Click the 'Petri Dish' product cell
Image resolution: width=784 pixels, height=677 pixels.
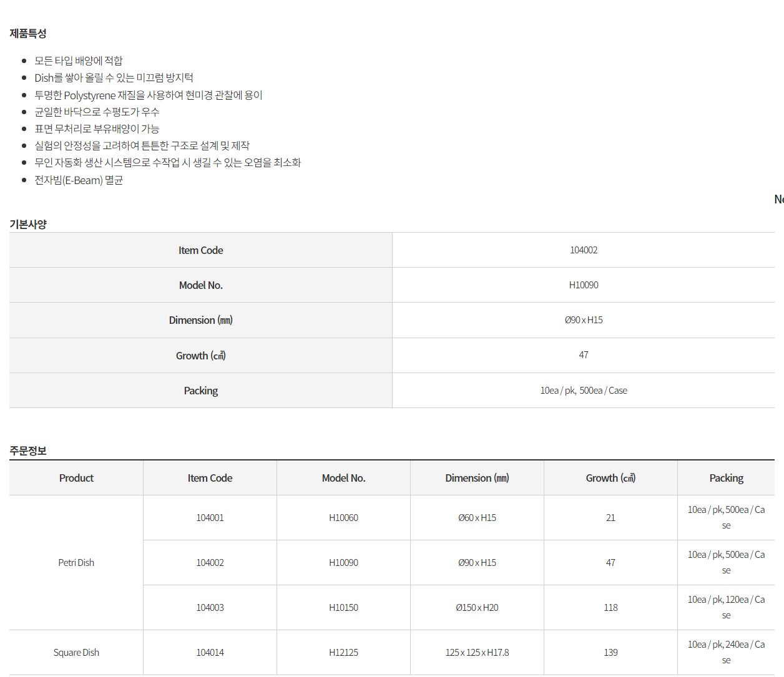tap(76, 563)
